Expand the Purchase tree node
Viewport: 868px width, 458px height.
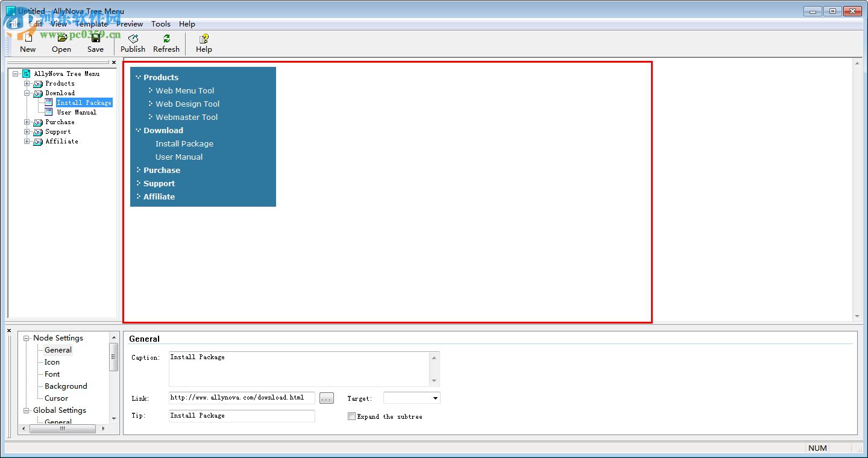27,122
